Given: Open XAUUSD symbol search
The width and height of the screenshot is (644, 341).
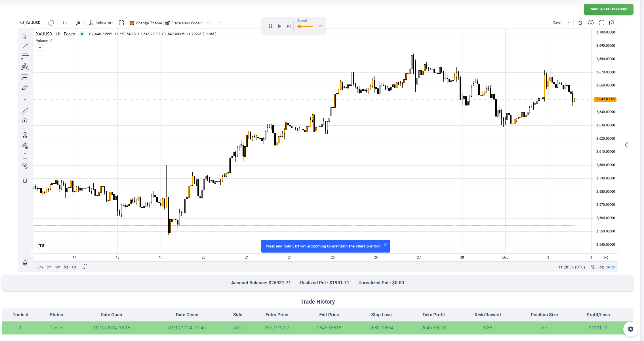Looking at the screenshot, I should (30, 23).
